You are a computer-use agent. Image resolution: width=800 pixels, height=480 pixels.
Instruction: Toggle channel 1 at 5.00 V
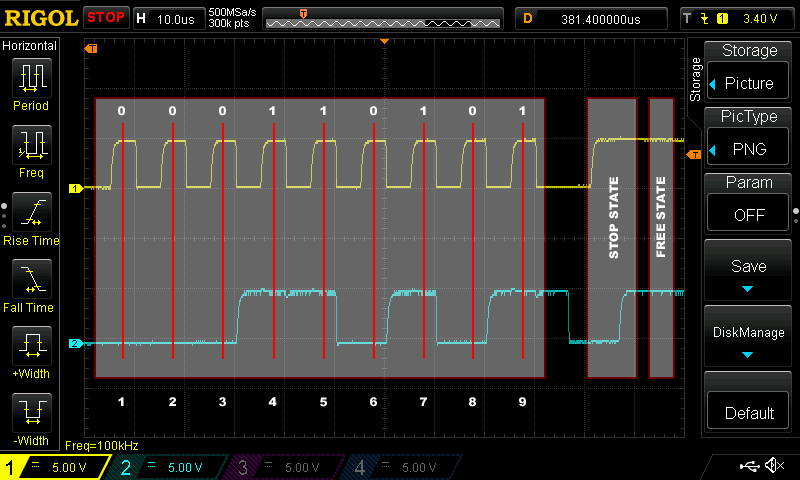tap(55, 467)
